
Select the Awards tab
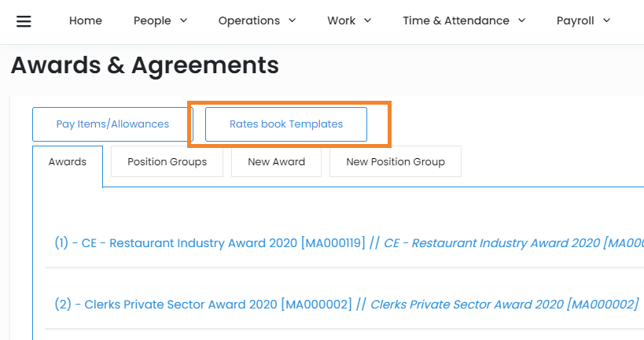[x=68, y=162]
